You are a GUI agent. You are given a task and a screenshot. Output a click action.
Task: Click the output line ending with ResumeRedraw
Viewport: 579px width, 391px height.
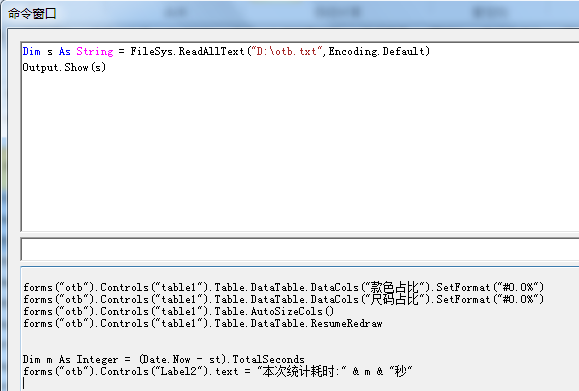[203, 323]
